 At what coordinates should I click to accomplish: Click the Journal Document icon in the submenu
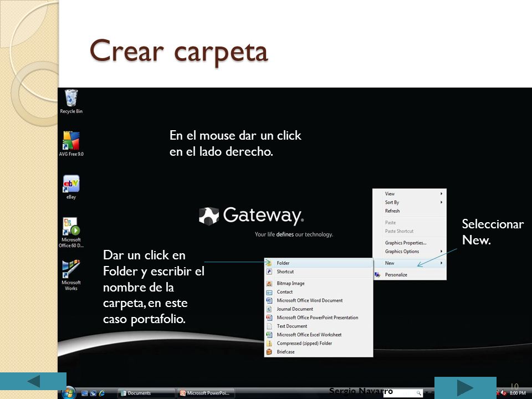269,309
